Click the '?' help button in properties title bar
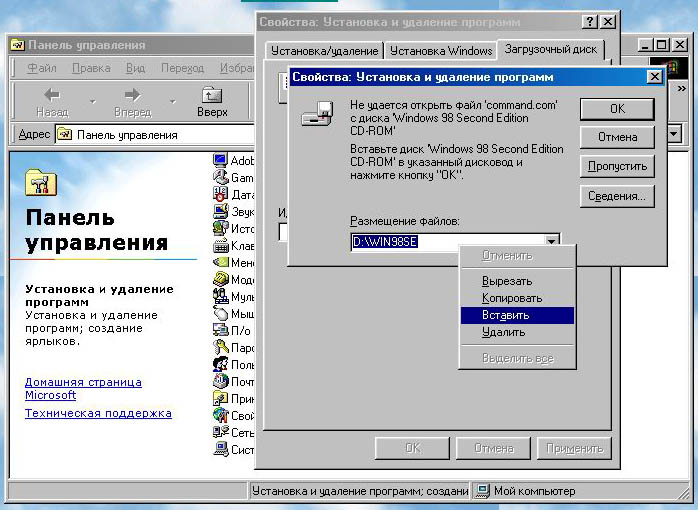 pos(590,22)
